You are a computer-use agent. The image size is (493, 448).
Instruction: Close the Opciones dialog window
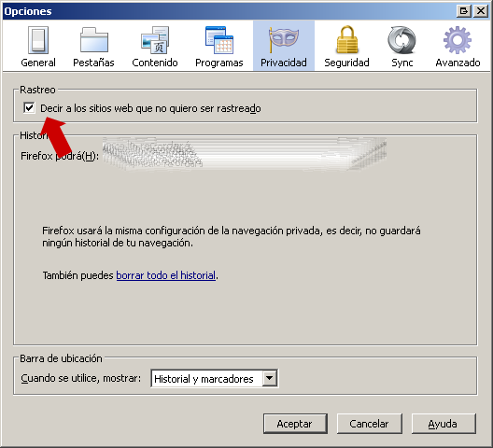click(481, 11)
